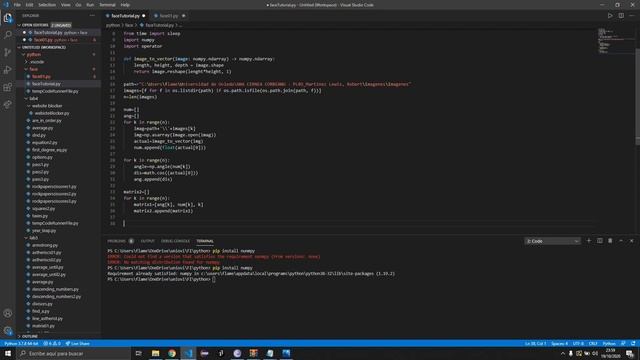This screenshot has width=640, height=360.
Task: Open the Live Share activity bar icon
Action: coord(8,104)
